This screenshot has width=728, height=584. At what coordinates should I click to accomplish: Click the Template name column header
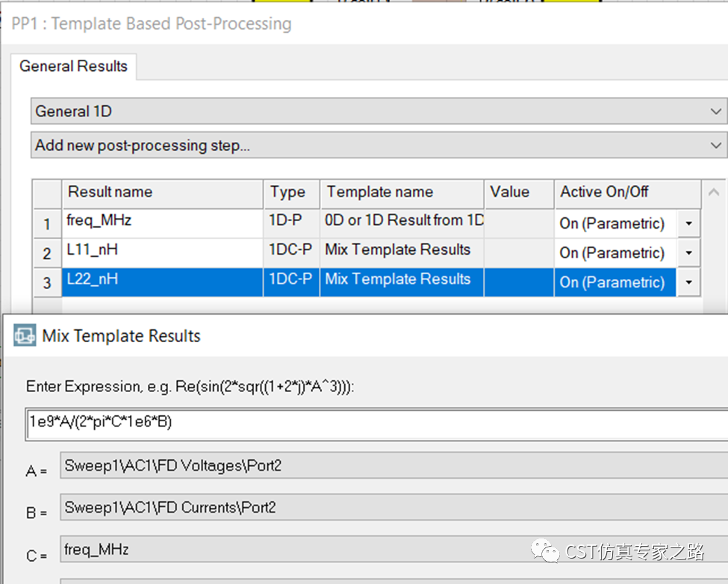click(x=402, y=193)
